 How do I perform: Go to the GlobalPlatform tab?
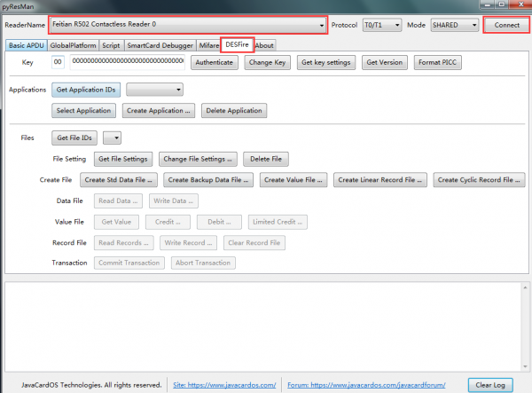point(73,45)
